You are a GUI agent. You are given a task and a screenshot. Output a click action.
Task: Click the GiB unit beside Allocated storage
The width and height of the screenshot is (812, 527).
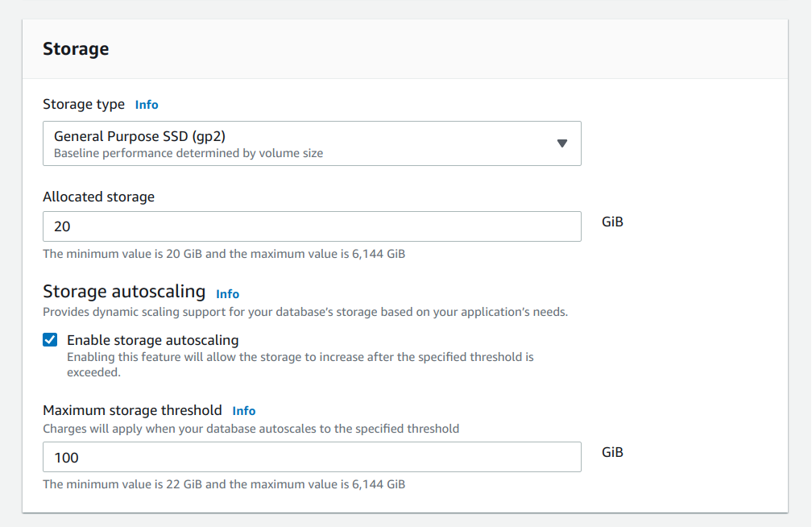pos(612,222)
